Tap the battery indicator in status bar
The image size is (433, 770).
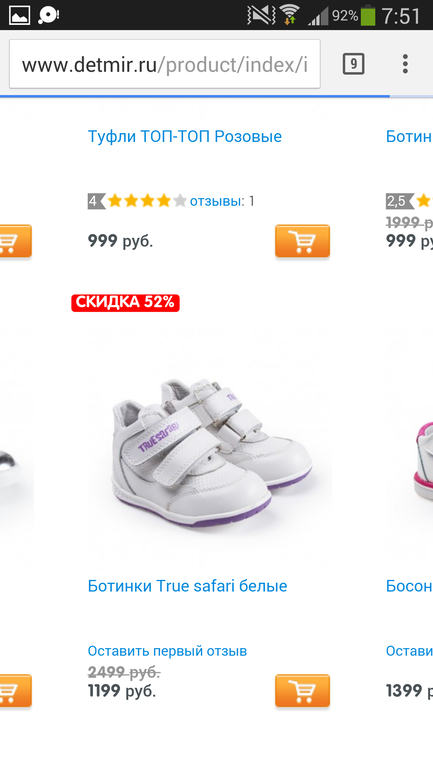coord(368,15)
